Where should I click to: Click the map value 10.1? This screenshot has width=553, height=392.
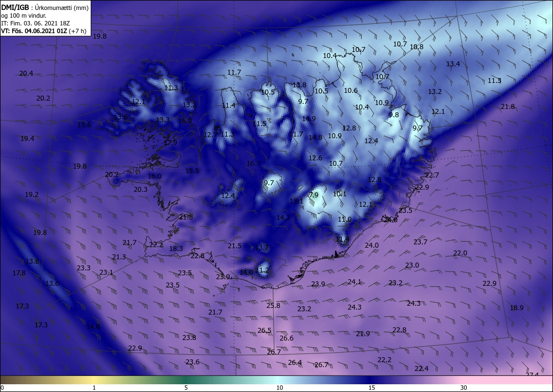[340, 194]
